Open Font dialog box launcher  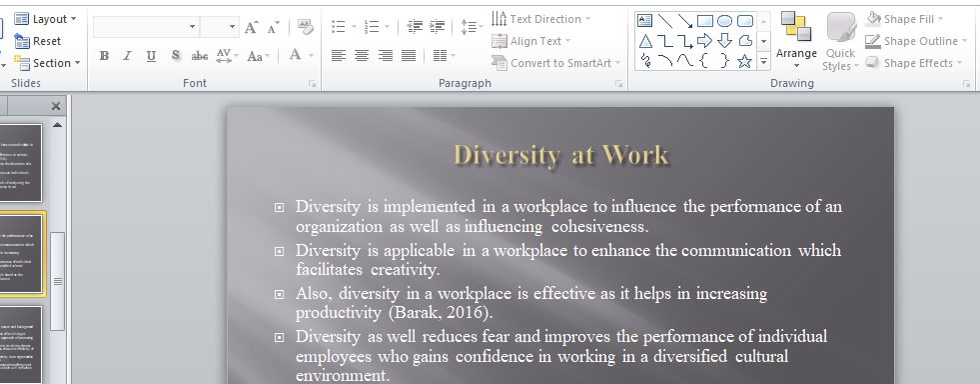312,84
